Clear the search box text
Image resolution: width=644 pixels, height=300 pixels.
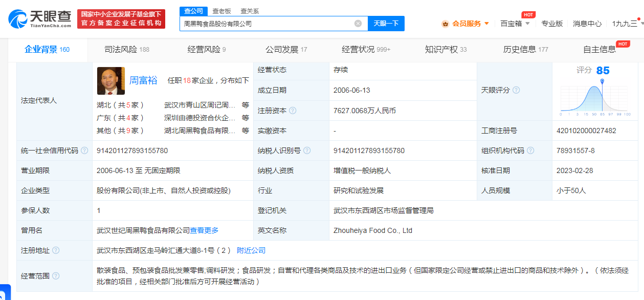[358, 24]
